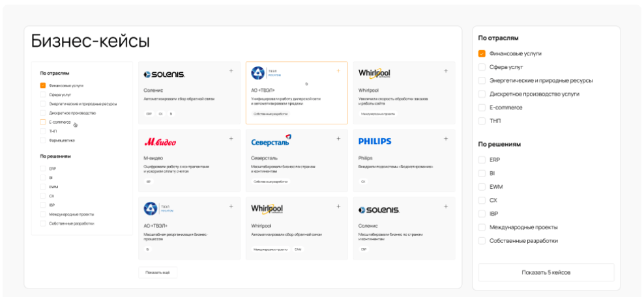Enable Собственные разработки in the left sidebar
Screen dimensions: 644x297
point(43,223)
